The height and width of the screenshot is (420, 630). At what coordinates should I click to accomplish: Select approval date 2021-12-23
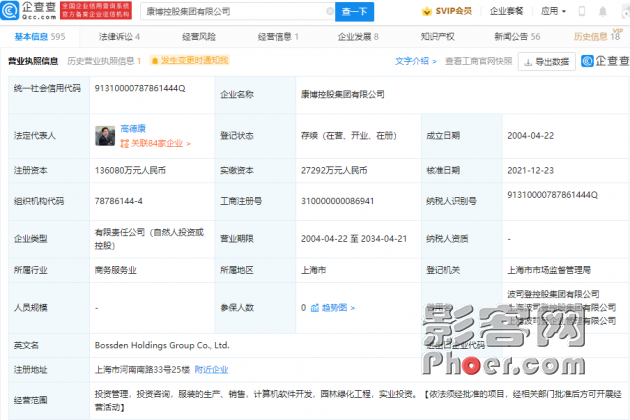(530, 170)
